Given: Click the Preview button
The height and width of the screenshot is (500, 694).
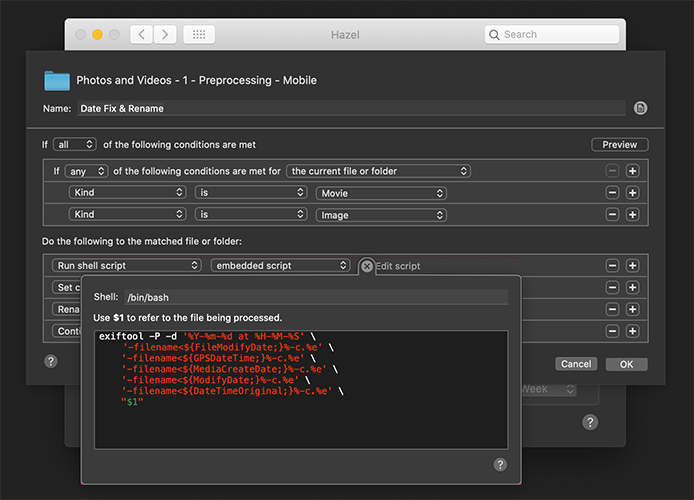Looking at the screenshot, I should coord(620,145).
